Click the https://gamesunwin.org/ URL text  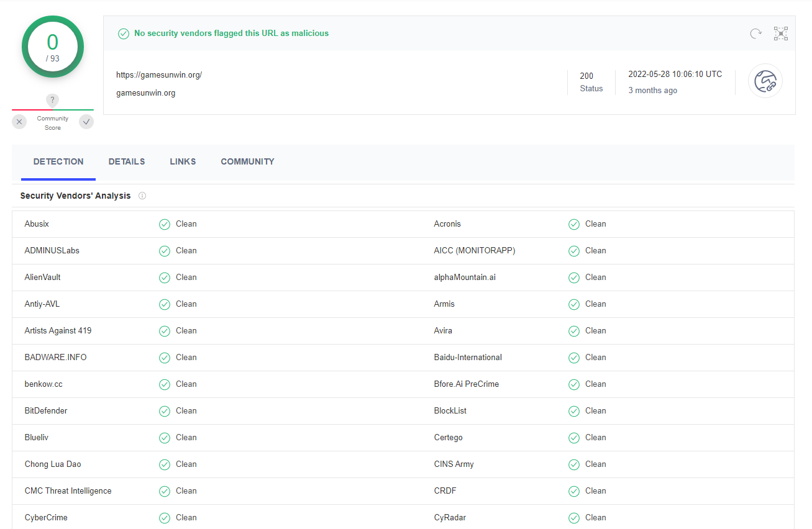[159, 75]
